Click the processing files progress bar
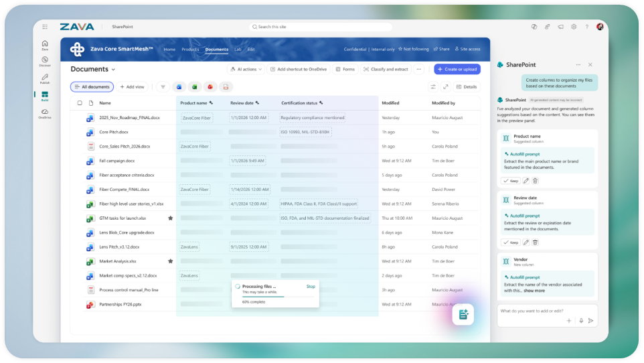644x363 pixels. [x=278, y=297]
